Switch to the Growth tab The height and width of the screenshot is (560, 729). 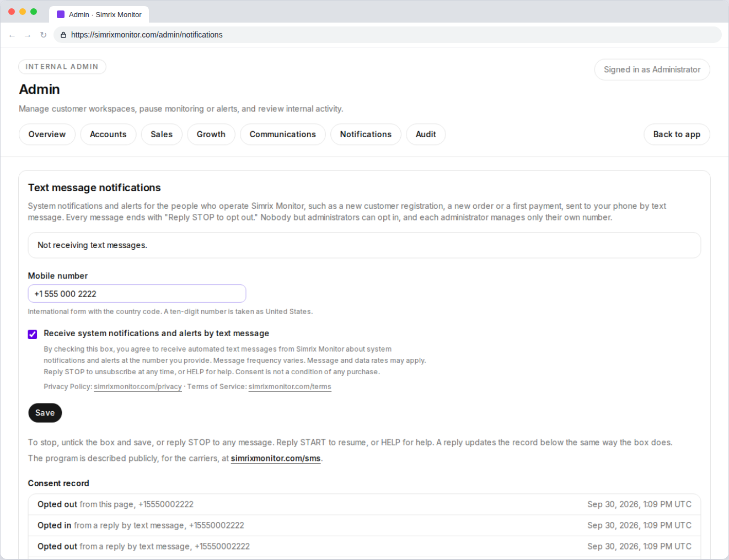tap(211, 134)
